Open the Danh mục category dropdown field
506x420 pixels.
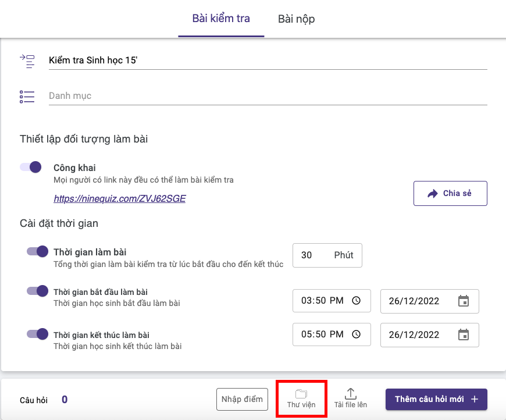tap(268, 96)
